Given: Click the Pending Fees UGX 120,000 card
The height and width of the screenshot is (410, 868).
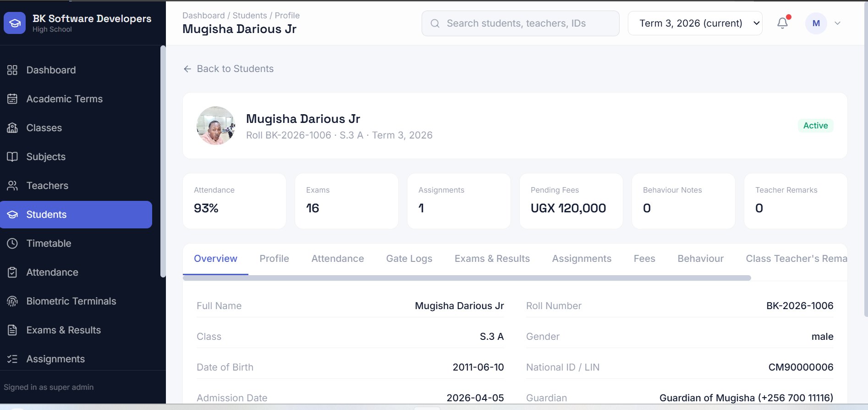Looking at the screenshot, I should click(x=571, y=201).
